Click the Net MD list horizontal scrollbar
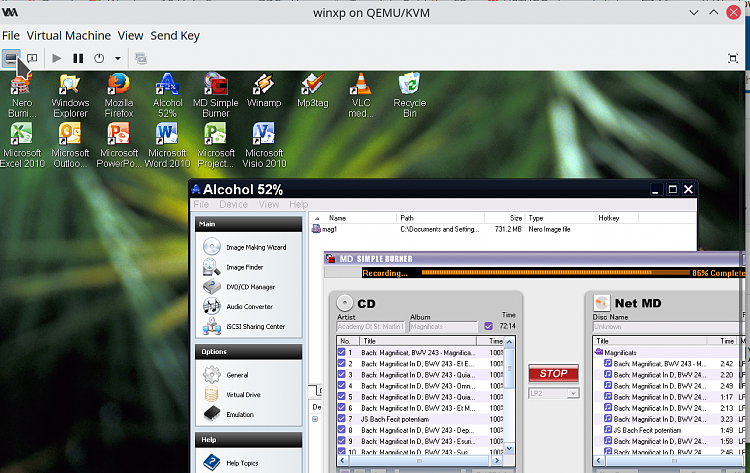Screen dimensions: 750x473 point(670,461)
